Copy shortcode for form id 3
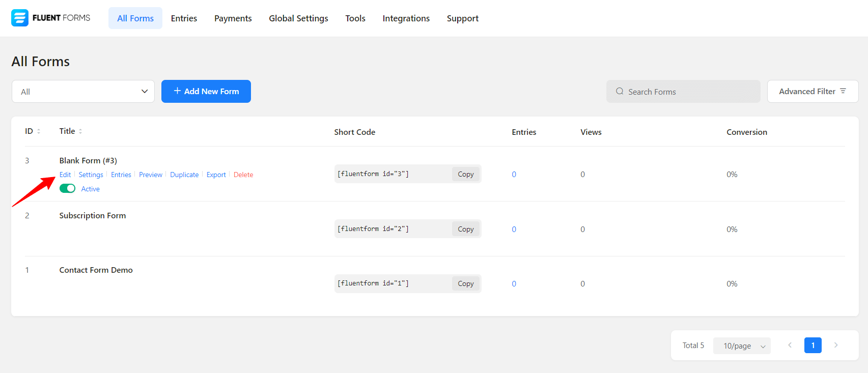The width and height of the screenshot is (868, 373). tap(465, 174)
